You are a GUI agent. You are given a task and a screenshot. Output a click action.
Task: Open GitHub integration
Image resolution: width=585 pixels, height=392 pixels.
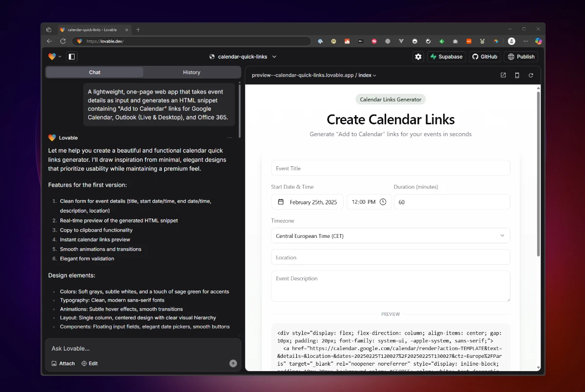click(485, 57)
